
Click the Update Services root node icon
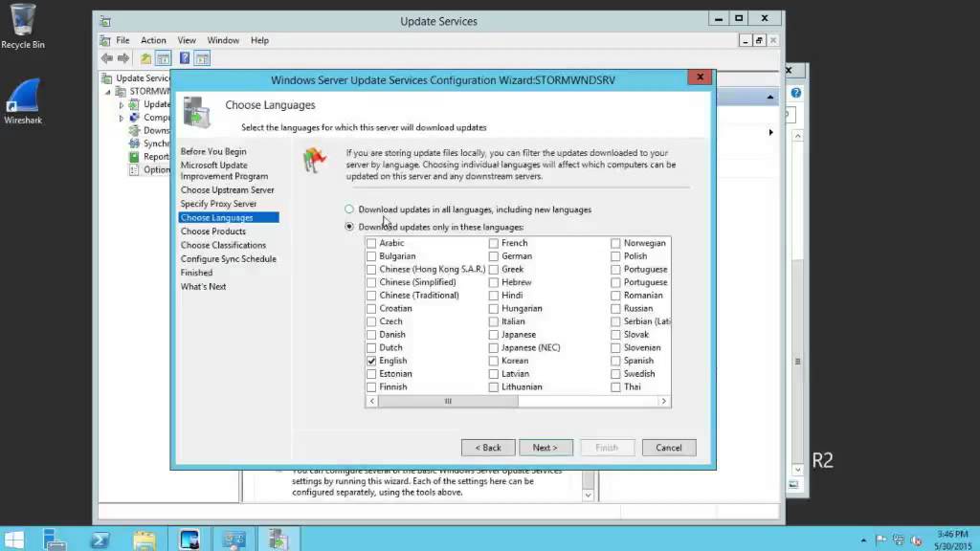pos(107,78)
